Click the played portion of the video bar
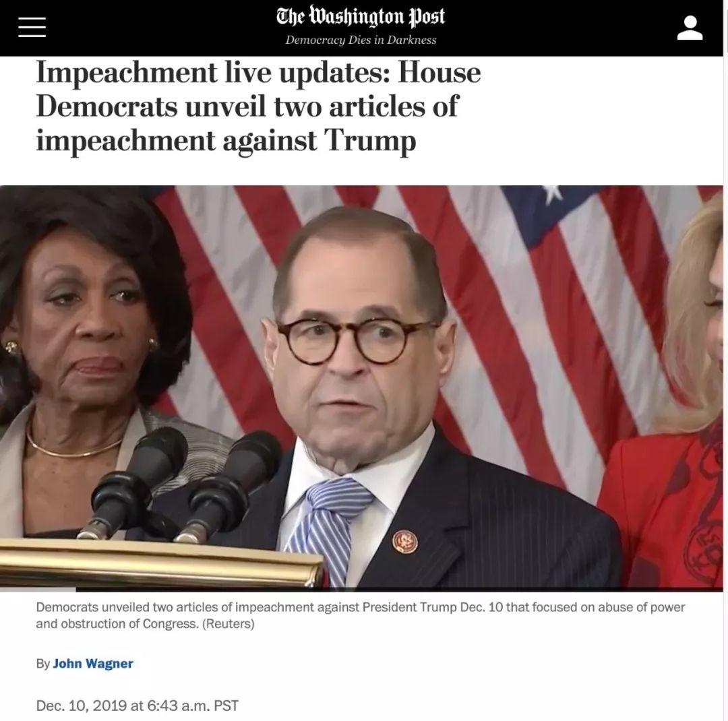728x721 pixels. pos(38,590)
